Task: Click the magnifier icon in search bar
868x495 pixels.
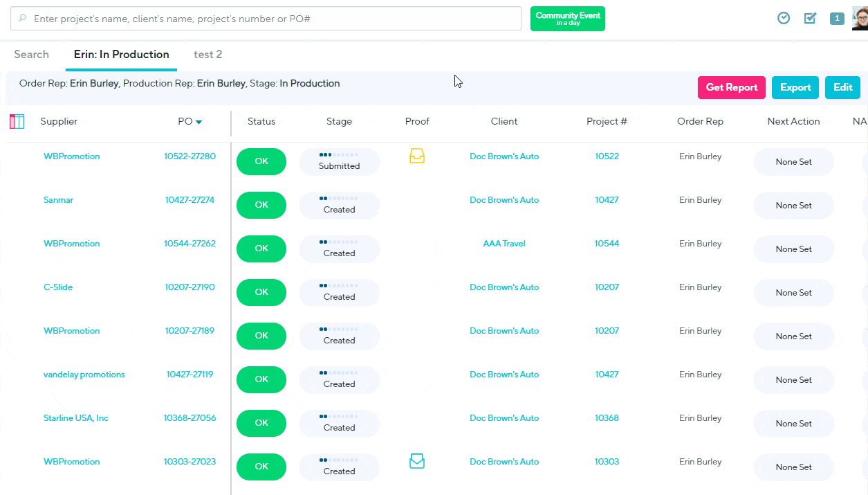Action: click(23, 19)
